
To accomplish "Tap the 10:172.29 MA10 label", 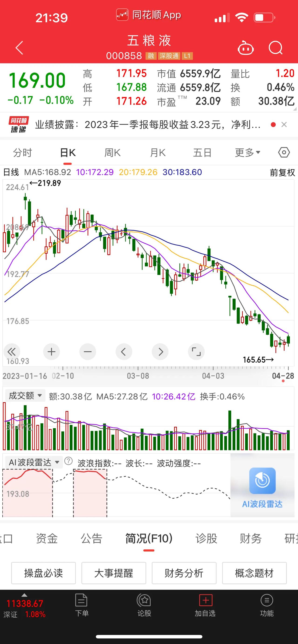I will tap(95, 172).
